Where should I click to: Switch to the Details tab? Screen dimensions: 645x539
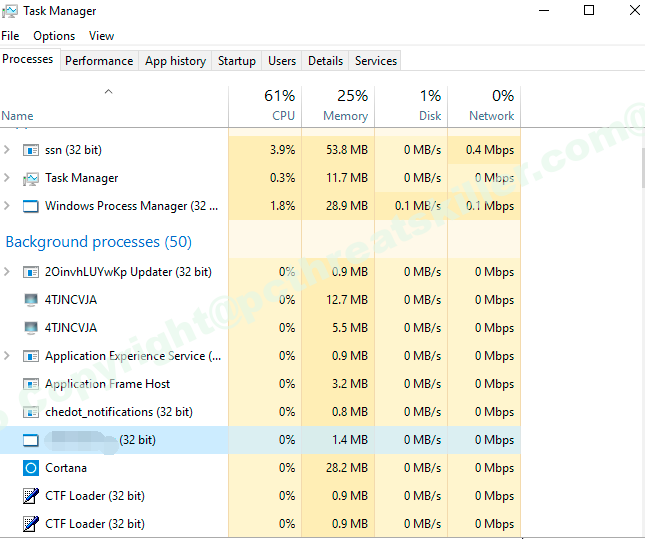[325, 61]
